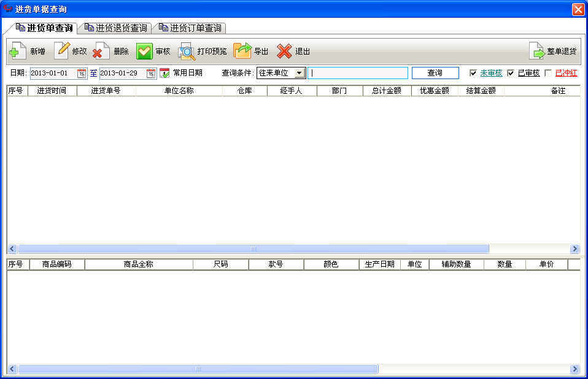Screen dimensions: 588x379
Task: Click the 商品全称 column header
Action: click(x=139, y=264)
